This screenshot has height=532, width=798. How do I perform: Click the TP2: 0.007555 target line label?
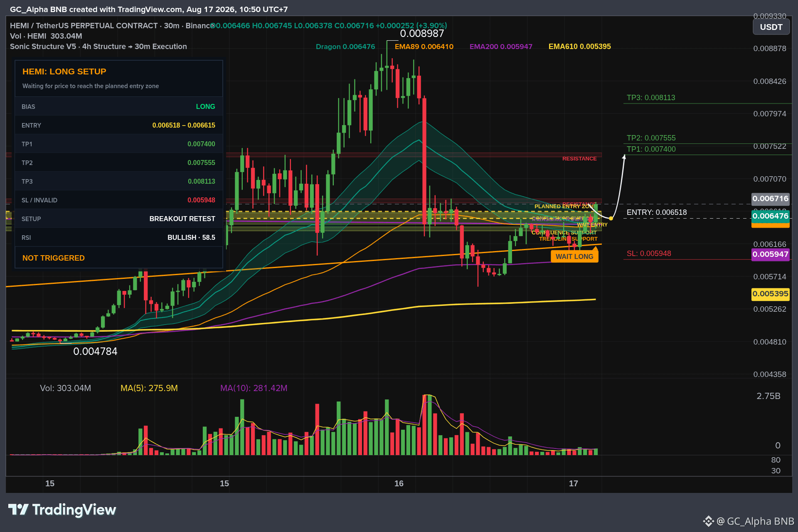(651, 138)
